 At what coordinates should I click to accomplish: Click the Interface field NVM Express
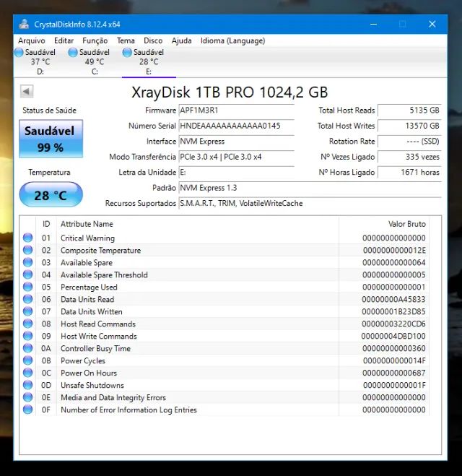pos(236,141)
